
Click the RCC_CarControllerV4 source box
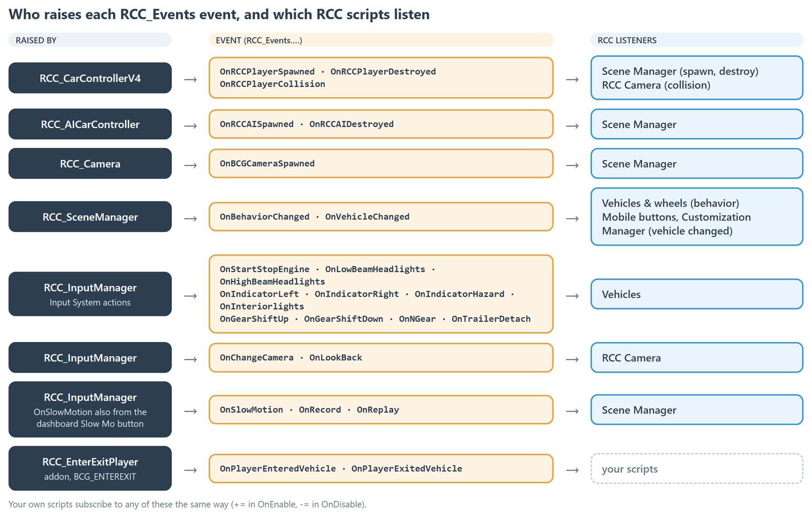click(x=90, y=78)
